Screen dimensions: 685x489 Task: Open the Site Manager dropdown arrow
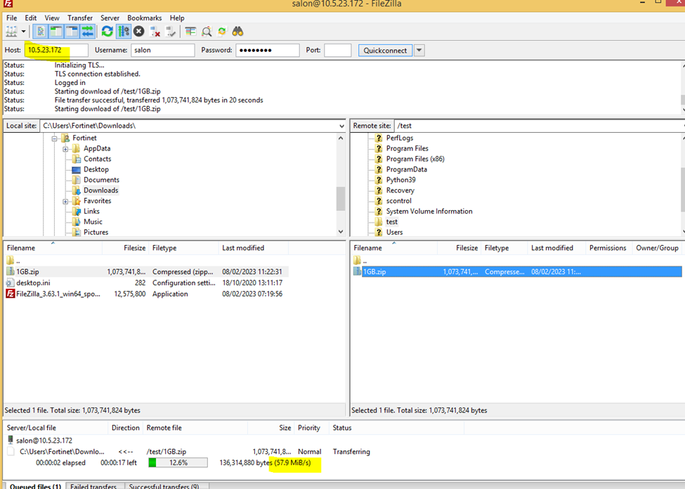[24, 31]
